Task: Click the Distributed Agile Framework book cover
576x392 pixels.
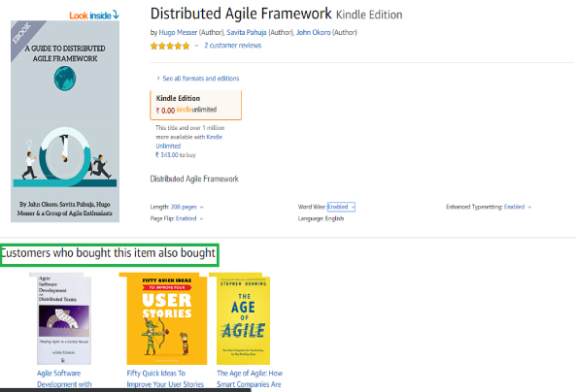Action: coord(65,121)
